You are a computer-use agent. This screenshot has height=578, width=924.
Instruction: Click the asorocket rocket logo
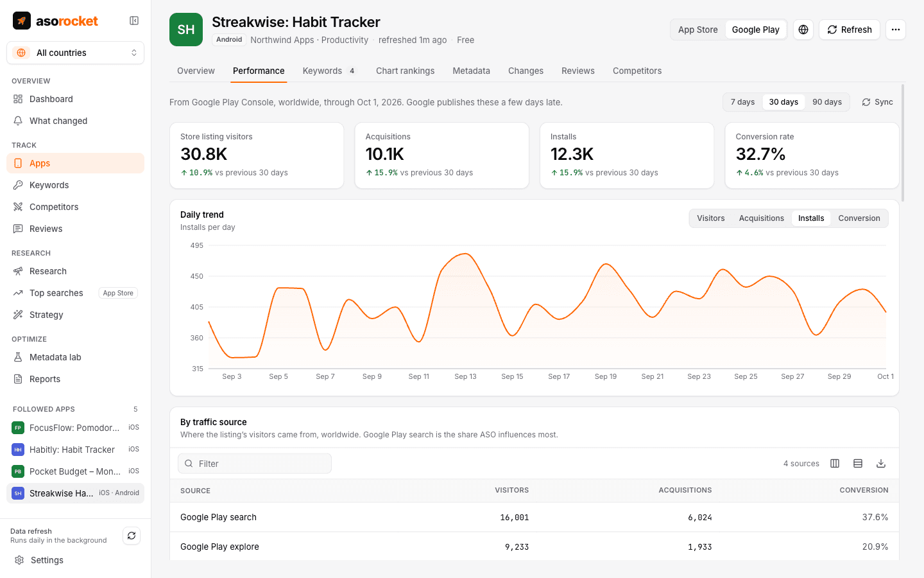click(x=22, y=21)
